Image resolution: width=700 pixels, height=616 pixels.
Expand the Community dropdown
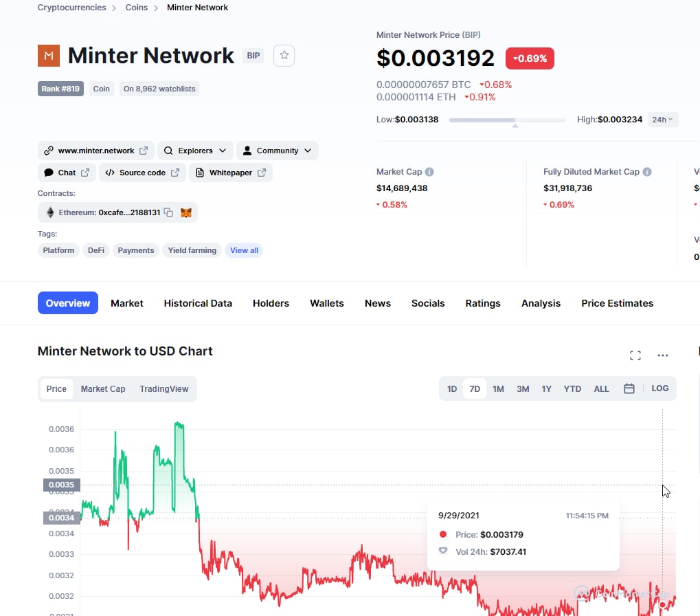(x=278, y=151)
